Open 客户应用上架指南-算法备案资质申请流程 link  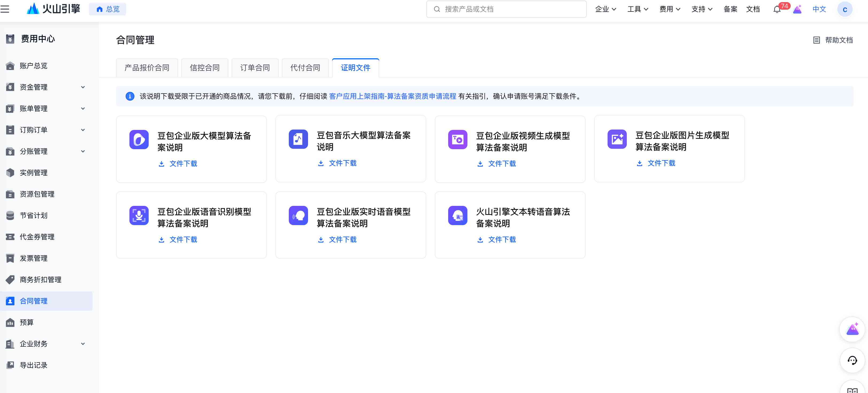tap(393, 96)
